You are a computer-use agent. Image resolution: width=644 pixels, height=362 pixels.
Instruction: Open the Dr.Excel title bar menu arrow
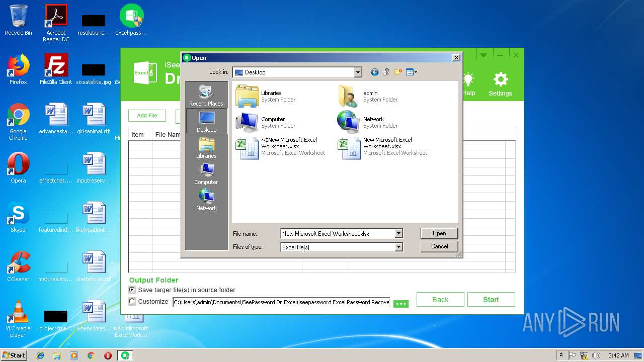(484, 55)
